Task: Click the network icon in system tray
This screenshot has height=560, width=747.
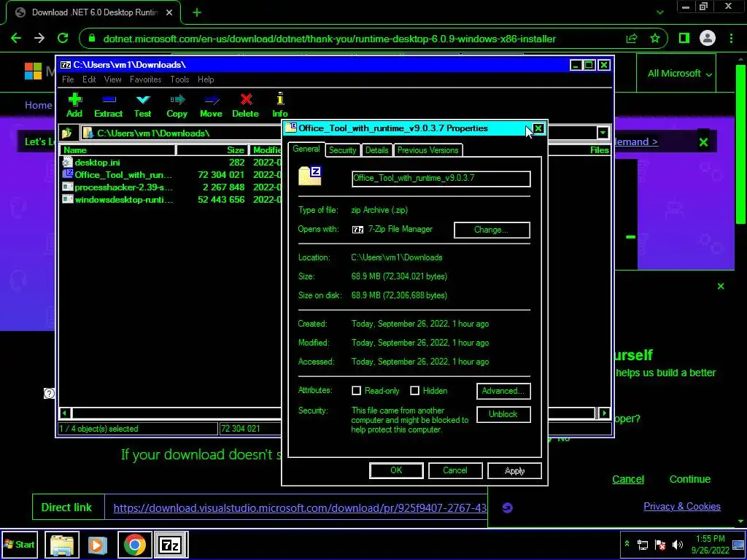Action: point(643,545)
